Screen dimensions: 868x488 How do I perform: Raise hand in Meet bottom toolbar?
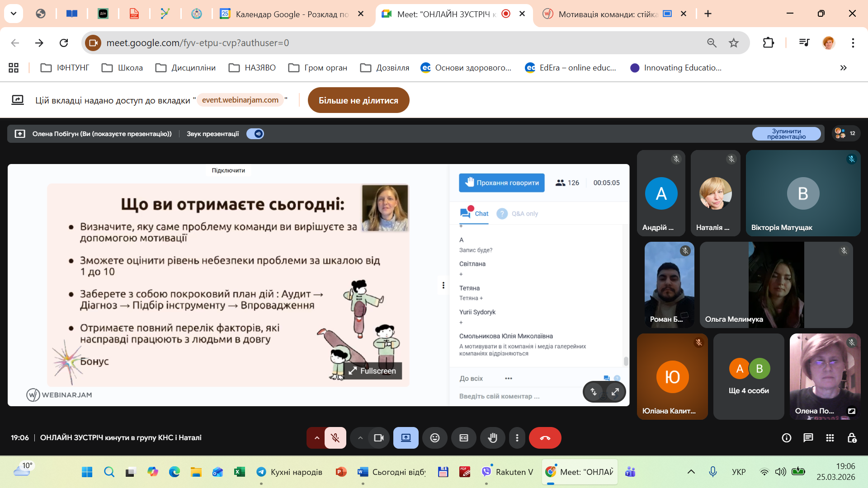(492, 438)
